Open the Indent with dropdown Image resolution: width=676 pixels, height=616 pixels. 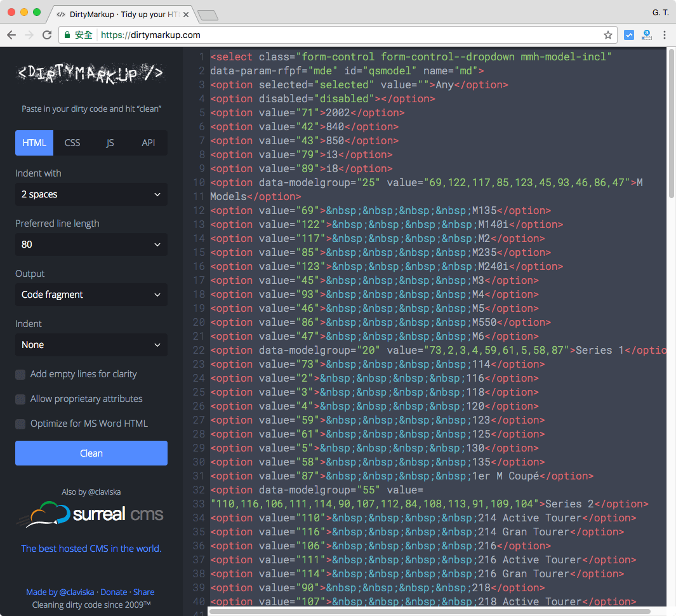[x=91, y=194]
